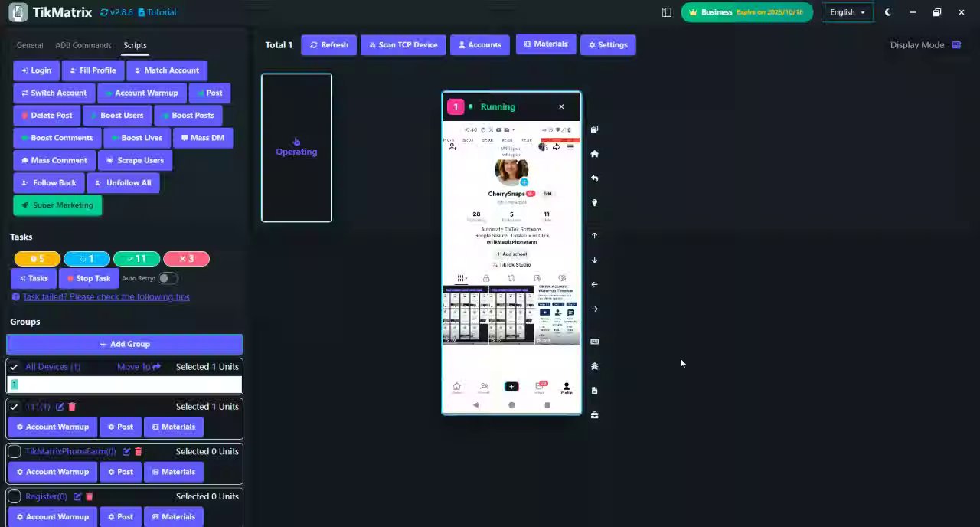Open the Super Marketing script
Image resolution: width=980 pixels, height=527 pixels.
(57, 205)
